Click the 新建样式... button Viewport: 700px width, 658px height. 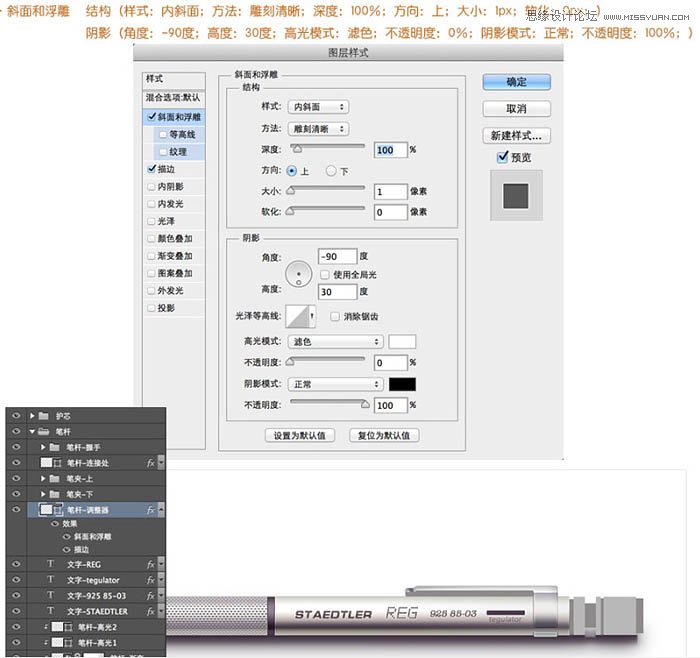pyautogui.click(x=517, y=135)
